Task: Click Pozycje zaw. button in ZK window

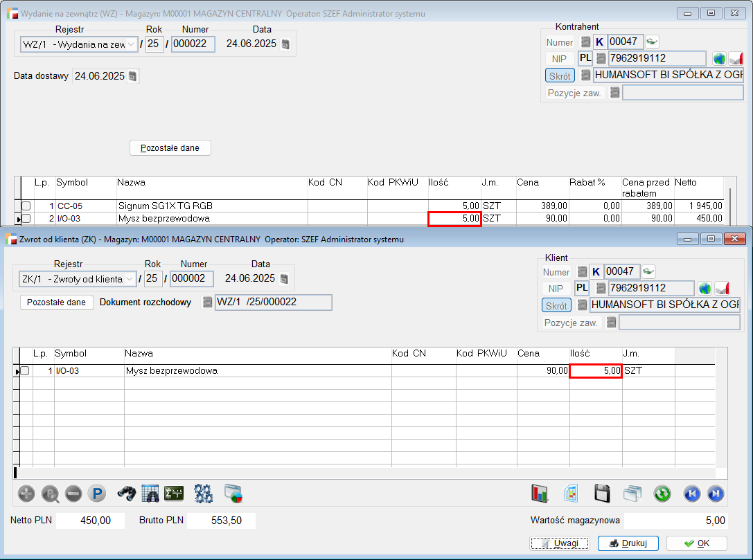Action: pyautogui.click(x=571, y=323)
